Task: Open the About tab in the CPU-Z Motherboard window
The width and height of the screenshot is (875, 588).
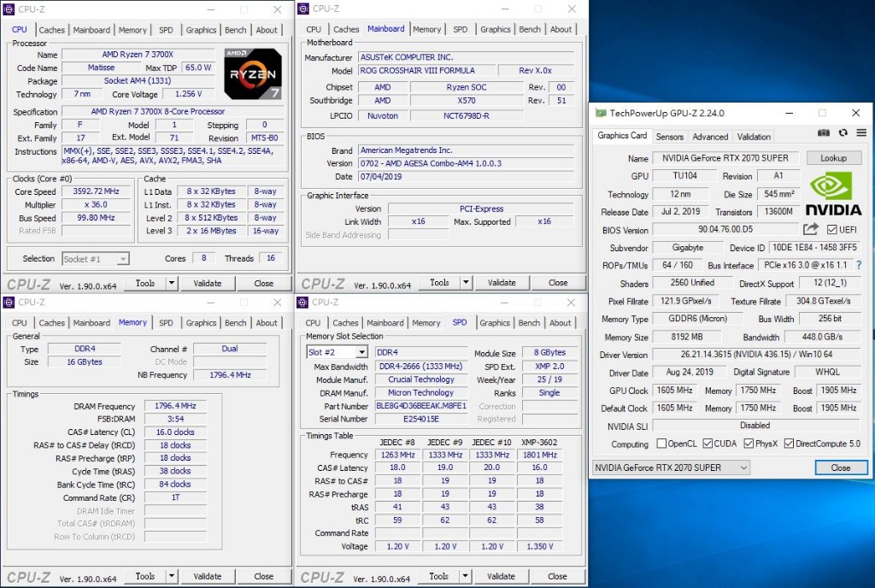Action: (561, 30)
